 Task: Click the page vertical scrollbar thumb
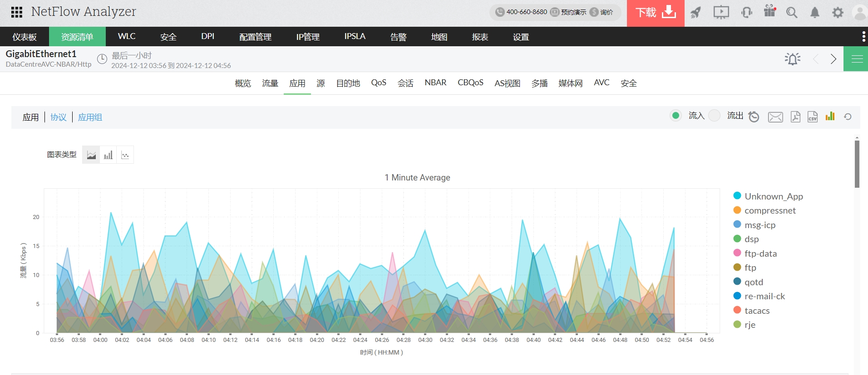pos(857,163)
